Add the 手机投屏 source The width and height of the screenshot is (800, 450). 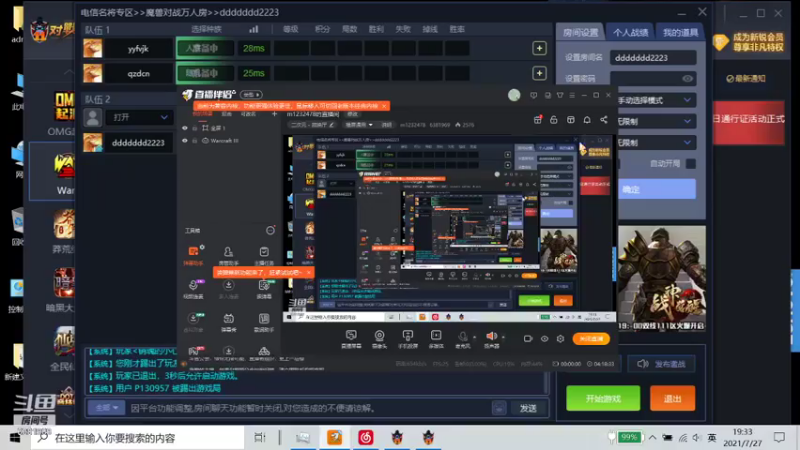point(408,339)
